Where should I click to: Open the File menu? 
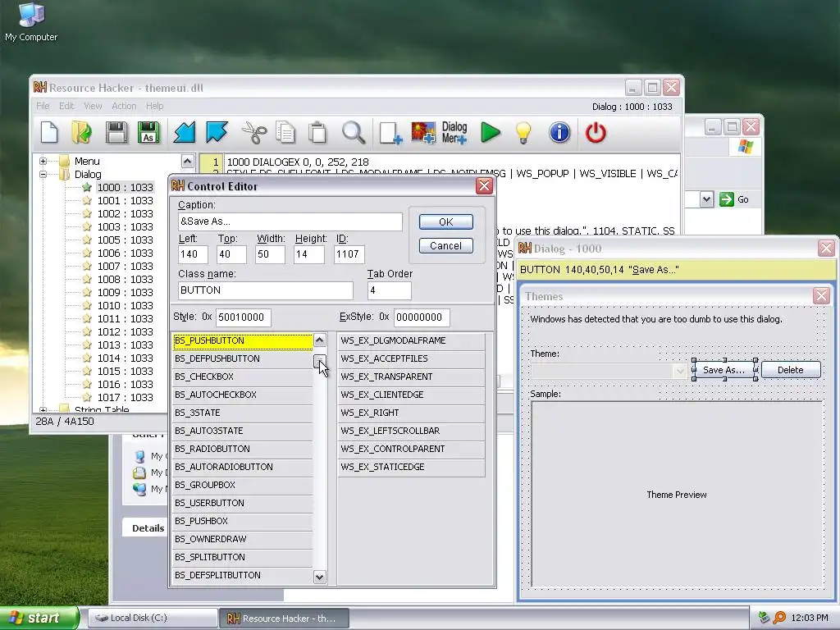tap(43, 106)
